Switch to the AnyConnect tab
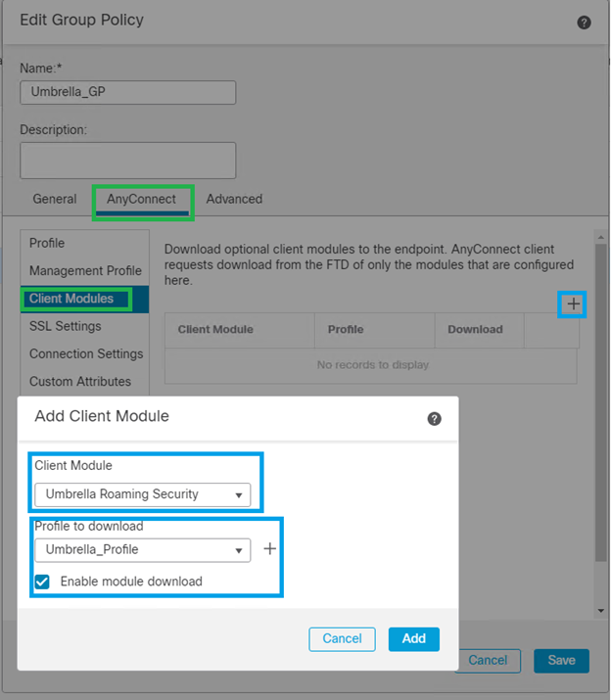Viewport: 611px width, 700px height. [x=141, y=199]
